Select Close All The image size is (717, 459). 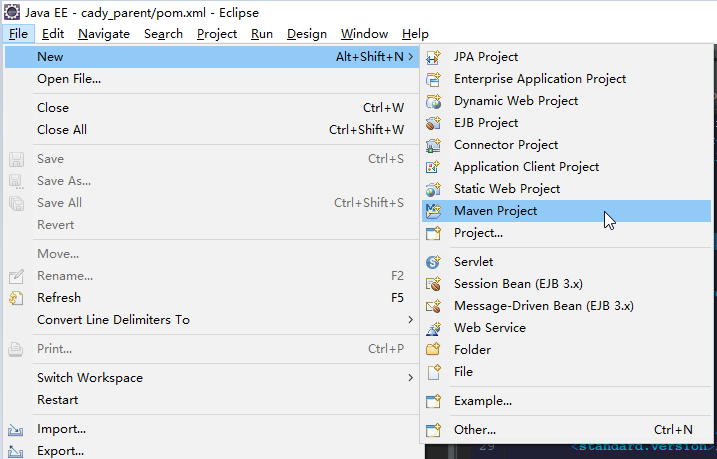(212, 130)
